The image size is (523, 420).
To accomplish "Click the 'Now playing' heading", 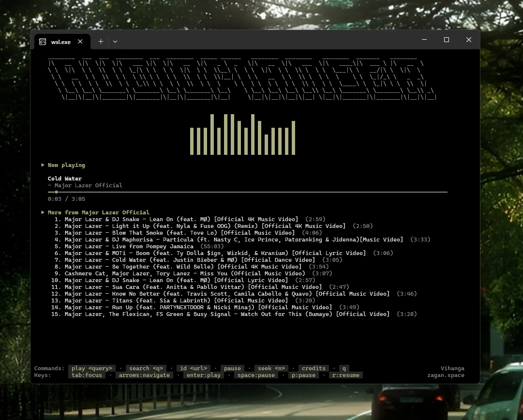I will tap(66, 165).
